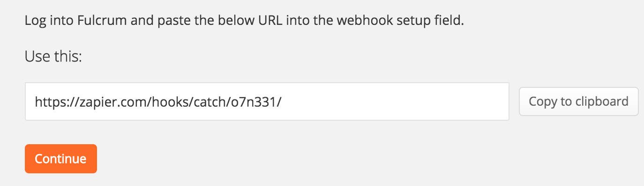
Task: Select the 'Copy to clipboard' control
Action: pyautogui.click(x=579, y=101)
